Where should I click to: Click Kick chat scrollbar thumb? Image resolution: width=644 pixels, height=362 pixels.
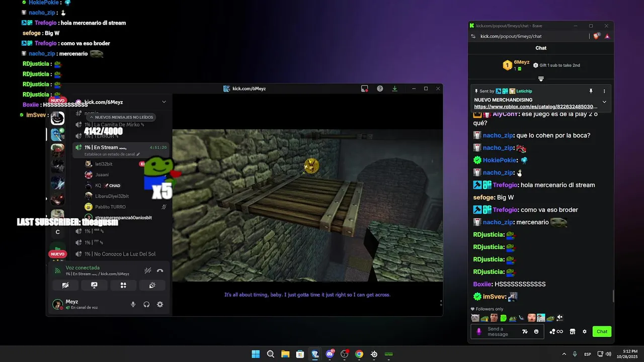(613, 296)
